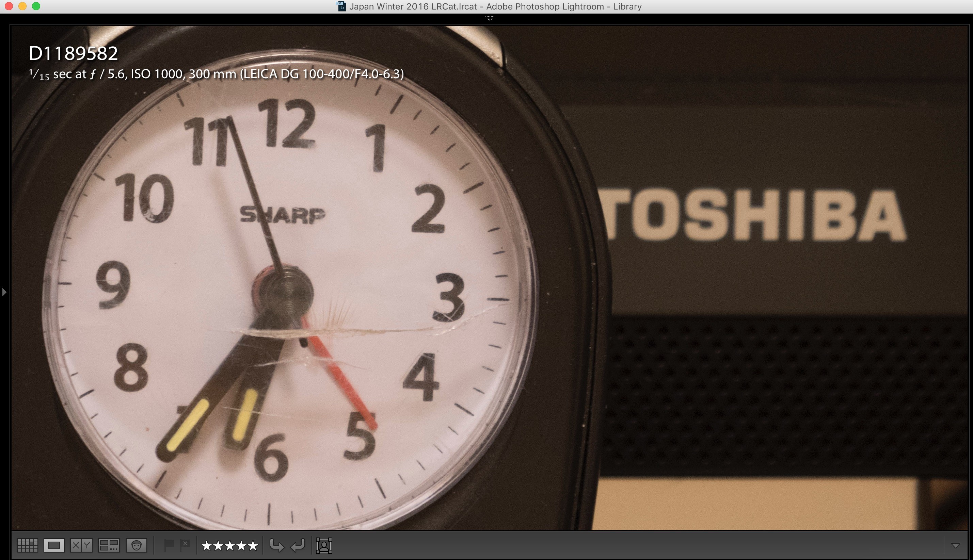The image size is (973, 560).
Task: Open toolbar content dropdown arrow
Action: coord(956,545)
